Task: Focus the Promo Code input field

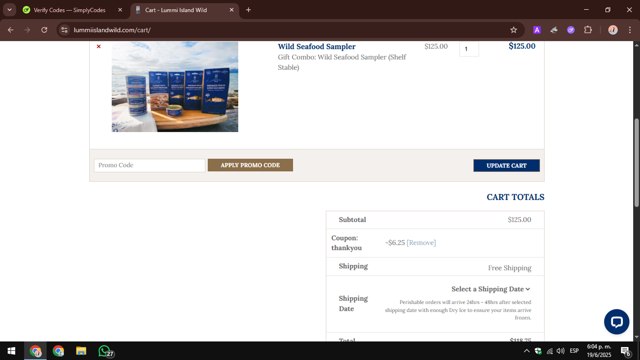Action: point(149,165)
